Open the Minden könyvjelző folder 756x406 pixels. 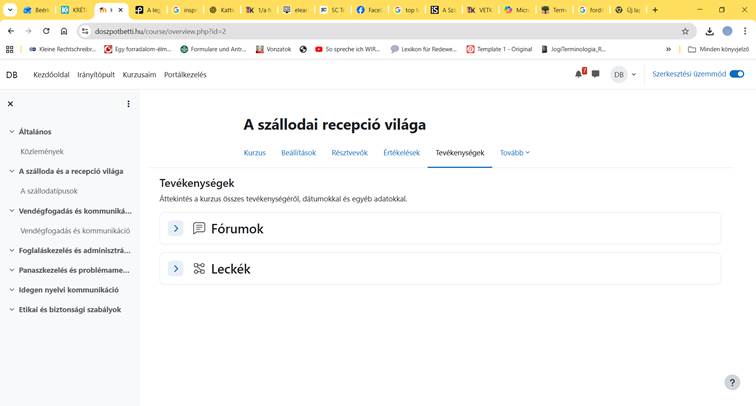(718, 49)
